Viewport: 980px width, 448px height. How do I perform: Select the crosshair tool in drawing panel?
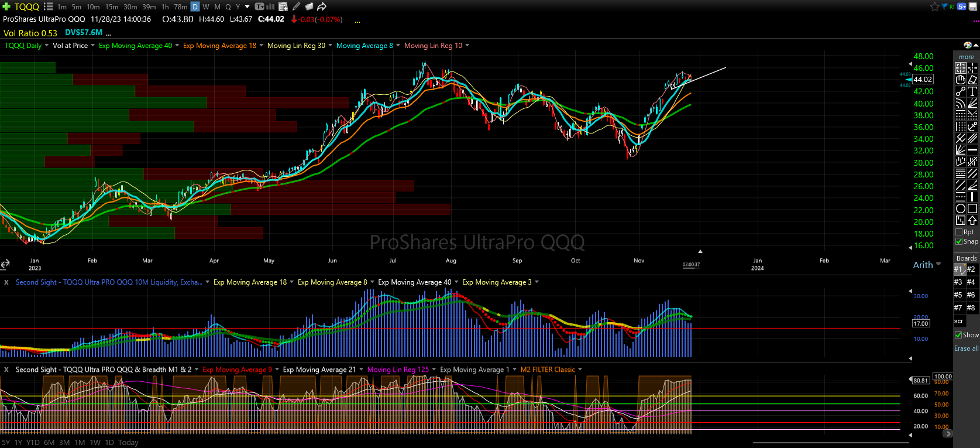click(972, 68)
